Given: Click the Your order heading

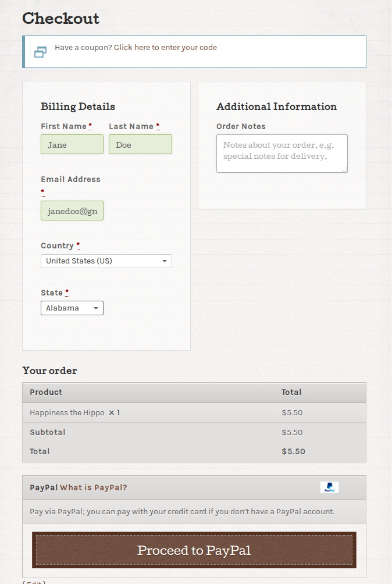Looking at the screenshot, I should point(49,371).
